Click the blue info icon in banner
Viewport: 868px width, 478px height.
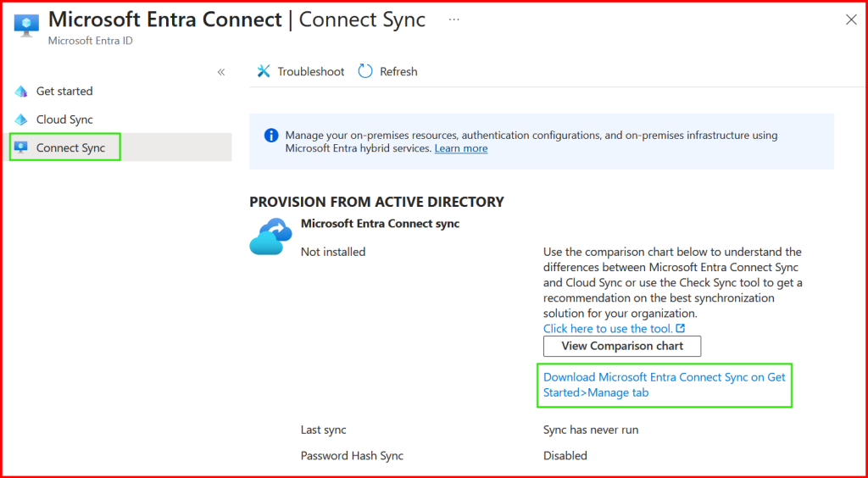271,135
